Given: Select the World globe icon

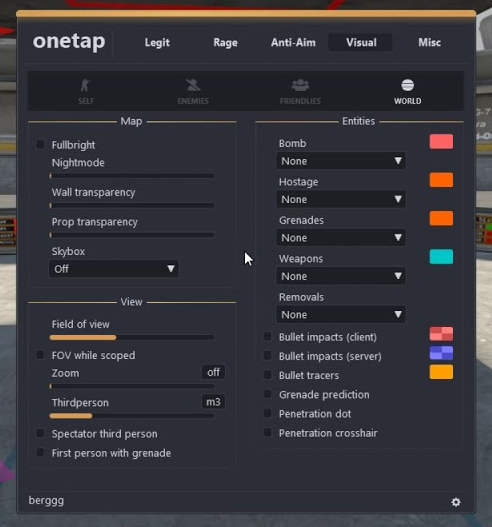Looking at the screenshot, I should click(407, 85).
